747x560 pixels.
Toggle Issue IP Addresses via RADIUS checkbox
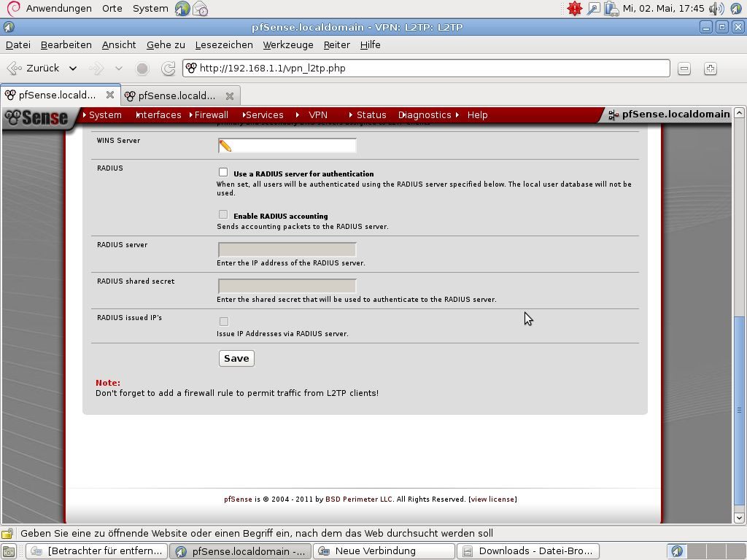tap(223, 322)
